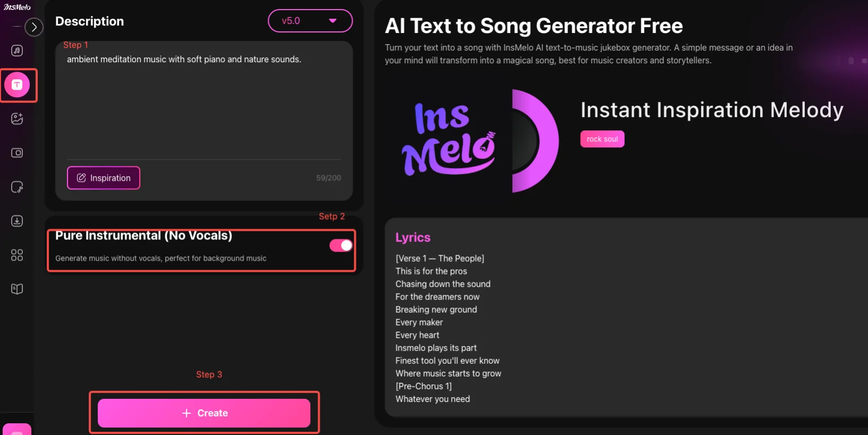Click the pink button at sidebar bottom
Image resolution: width=868 pixels, height=435 pixels.
[17, 430]
